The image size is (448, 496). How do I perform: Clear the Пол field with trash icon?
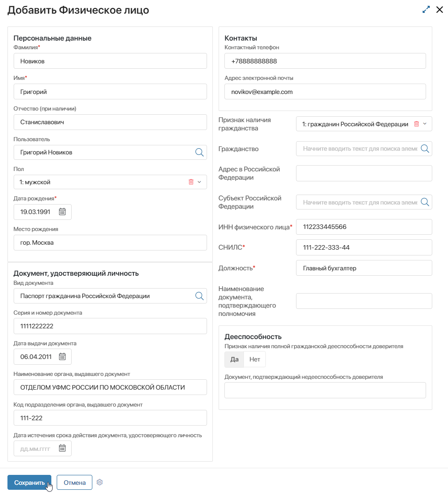click(191, 182)
